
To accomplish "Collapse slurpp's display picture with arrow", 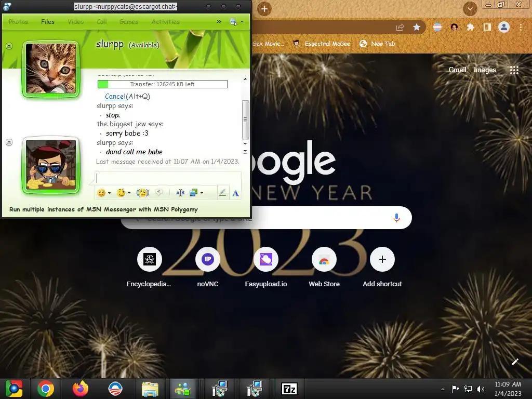I will (9, 46).
